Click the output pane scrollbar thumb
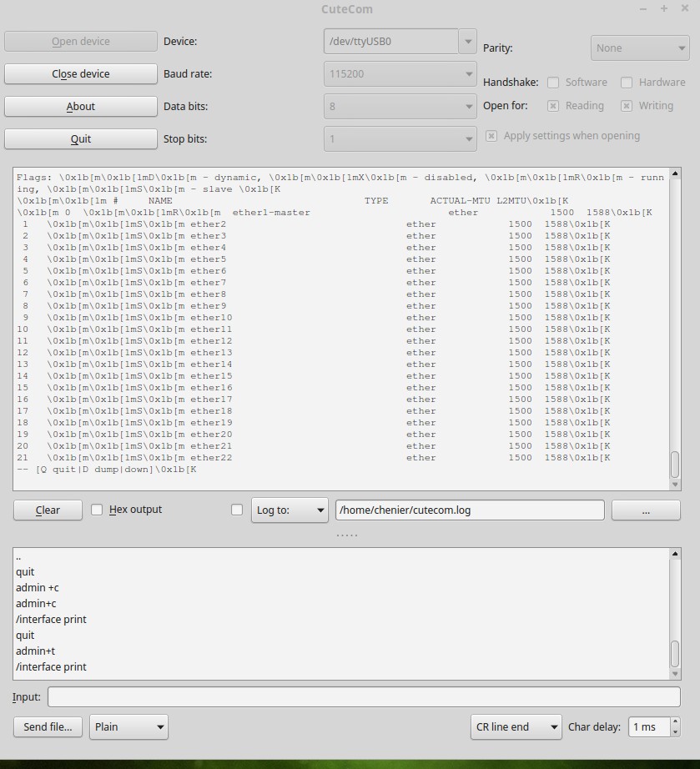This screenshot has height=769, width=700. pyautogui.click(x=675, y=465)
